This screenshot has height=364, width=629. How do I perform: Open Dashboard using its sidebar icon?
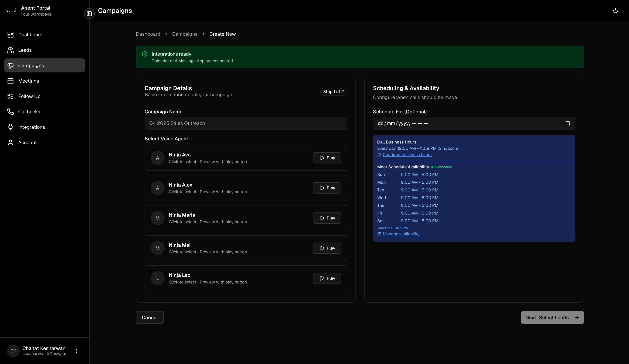coord(10,34)
